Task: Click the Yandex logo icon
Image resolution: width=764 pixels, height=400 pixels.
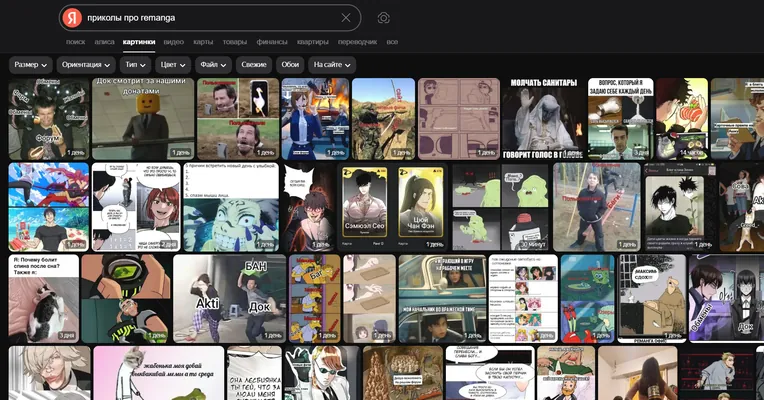Action: (72, 18)
